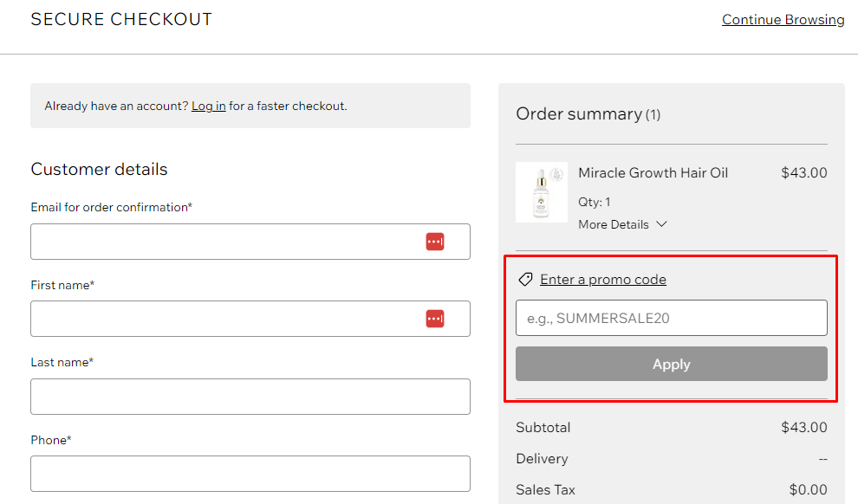Click the Miracle Growth Hair Oil product name
Screen dimensions: 858x504
(653, 172)
